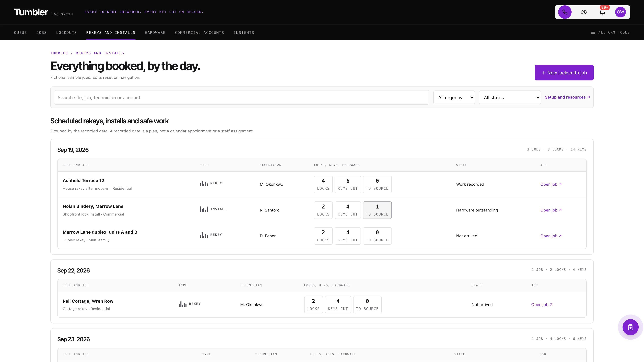
Task: Click the 2 Locks tile for Pell Cottage
Action: (x=313, y=305)
